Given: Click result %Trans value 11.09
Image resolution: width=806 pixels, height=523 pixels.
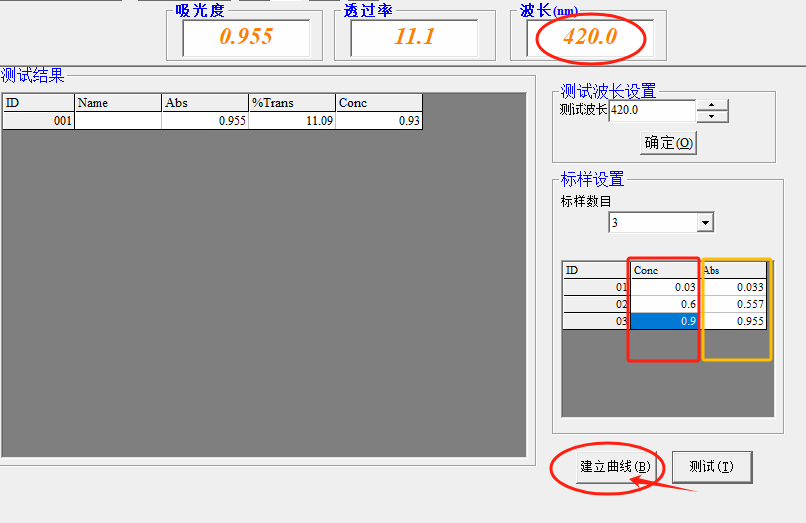Looking at the screenshot, I should (292, 121).
